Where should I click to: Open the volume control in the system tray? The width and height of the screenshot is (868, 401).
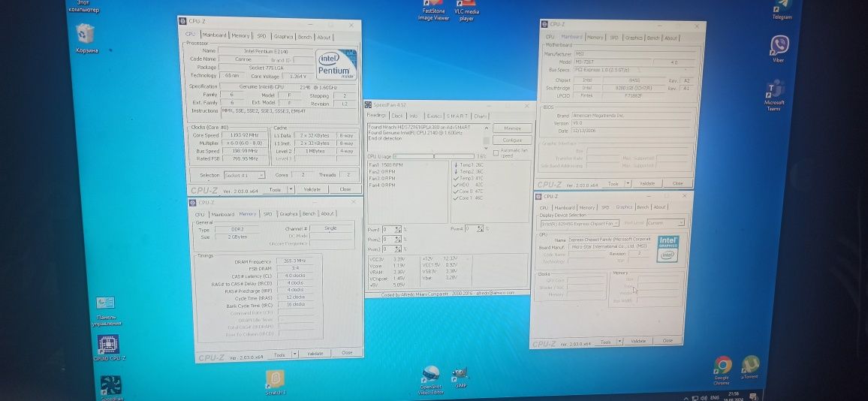(x=704, y=397)
